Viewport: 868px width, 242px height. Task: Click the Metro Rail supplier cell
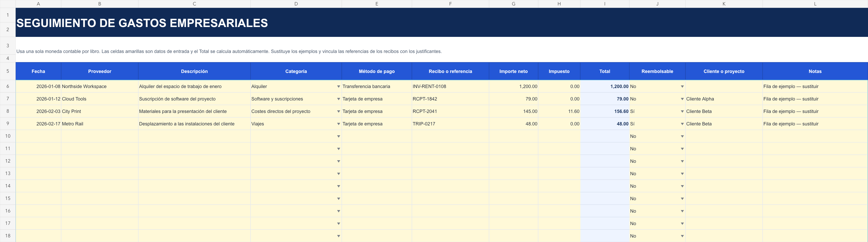[x=100, y=124]
